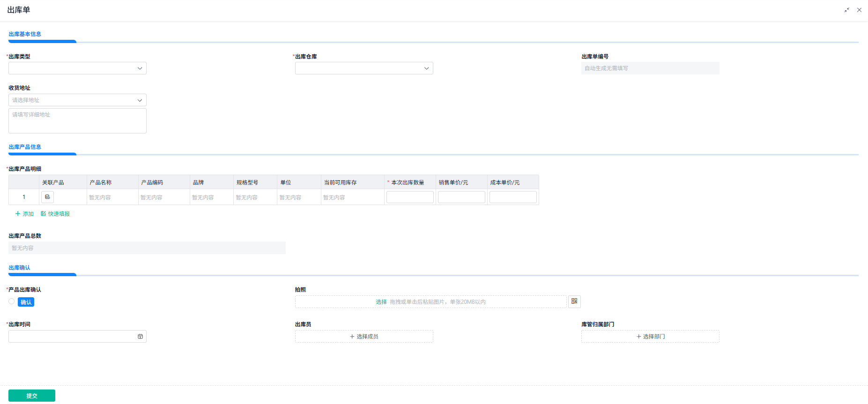
Task: Open the 出库类型 dropdown
Action: tap(77, 68)
